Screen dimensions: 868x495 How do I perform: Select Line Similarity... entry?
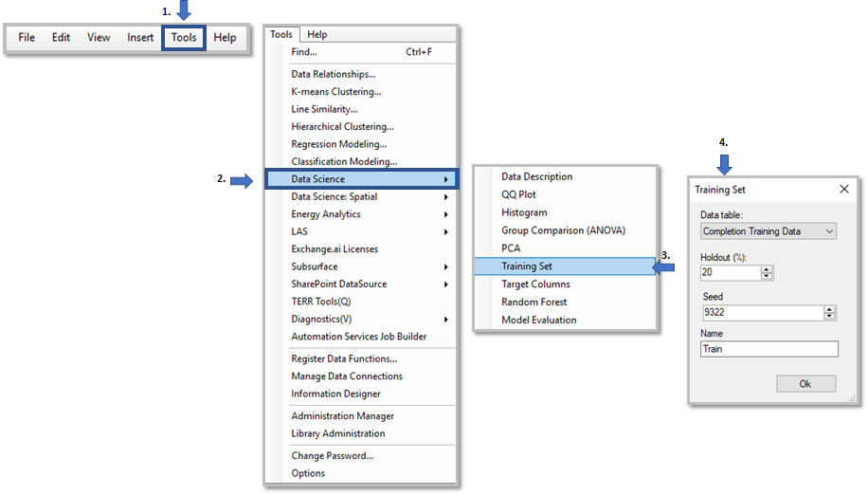[361, 109]
